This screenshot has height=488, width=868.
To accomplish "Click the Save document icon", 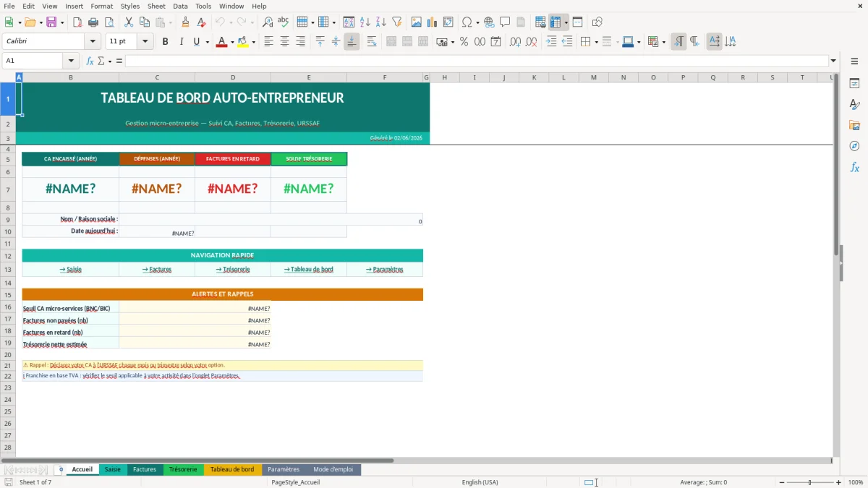I will pyautogui.click(x=51, y=22).
